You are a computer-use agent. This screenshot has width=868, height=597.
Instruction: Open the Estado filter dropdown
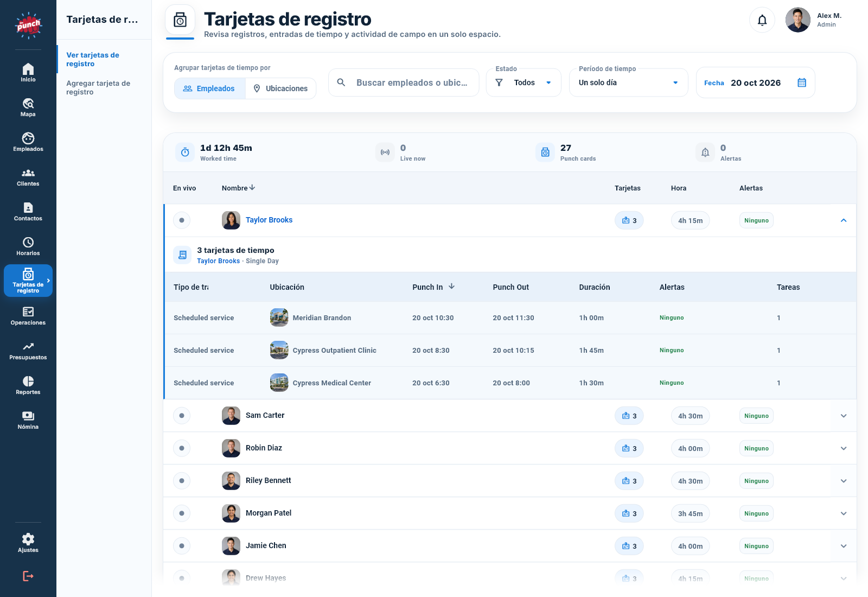coord(524,82)
